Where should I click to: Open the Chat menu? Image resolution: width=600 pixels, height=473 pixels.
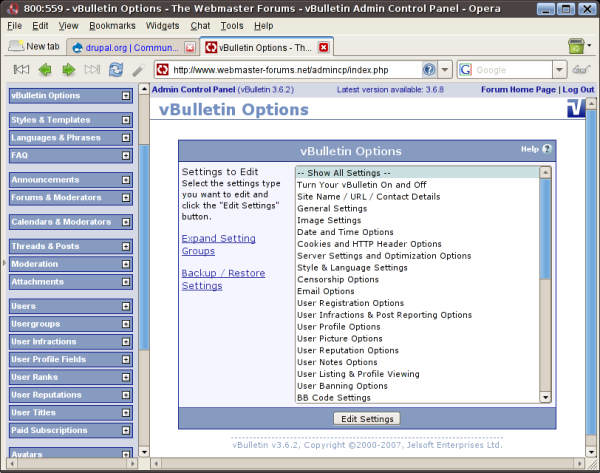[x=200, y=26]
